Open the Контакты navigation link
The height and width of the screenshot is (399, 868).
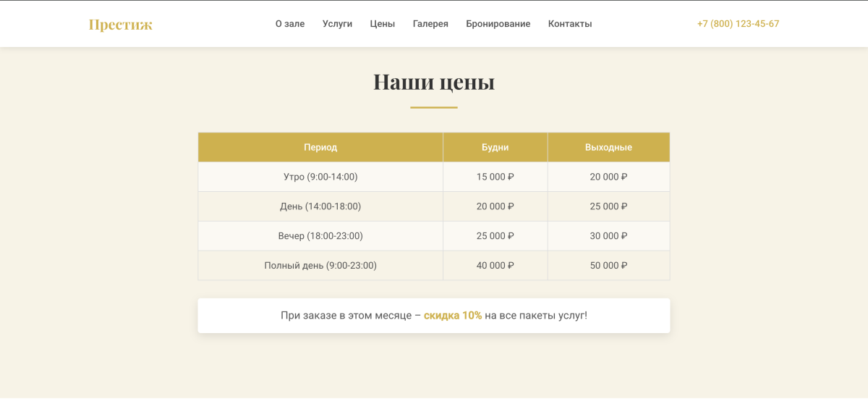pyautogui.click(x=569, y=24)
